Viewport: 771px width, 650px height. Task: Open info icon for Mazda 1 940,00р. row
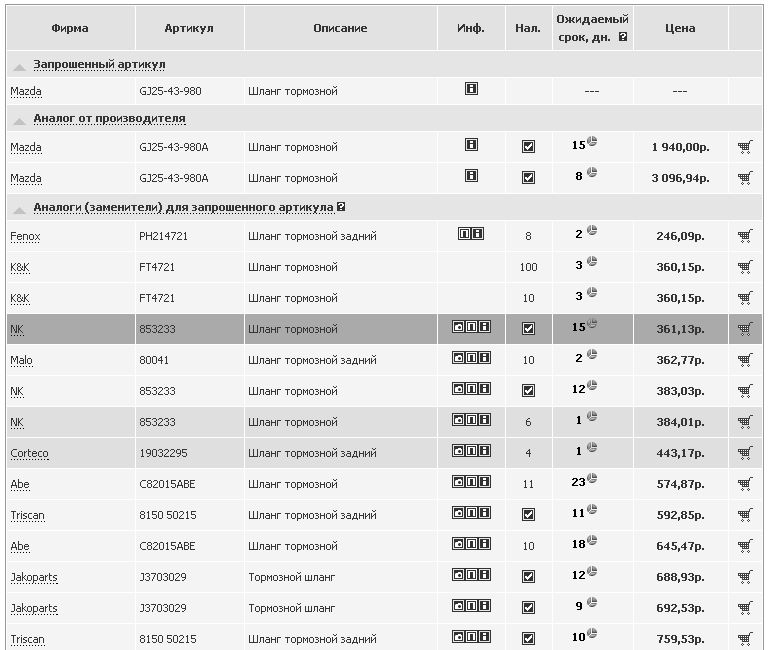click(471, 145)
